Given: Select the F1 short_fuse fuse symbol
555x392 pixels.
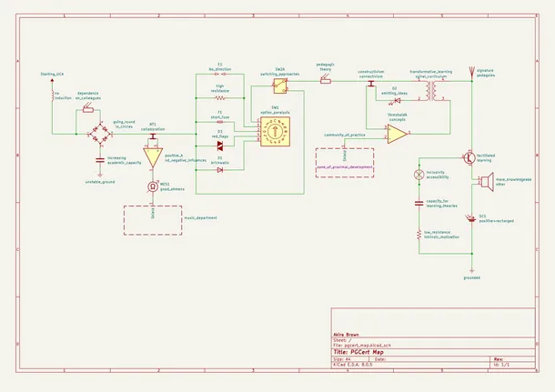Looking at the screenshot, I should pos(219,122).
